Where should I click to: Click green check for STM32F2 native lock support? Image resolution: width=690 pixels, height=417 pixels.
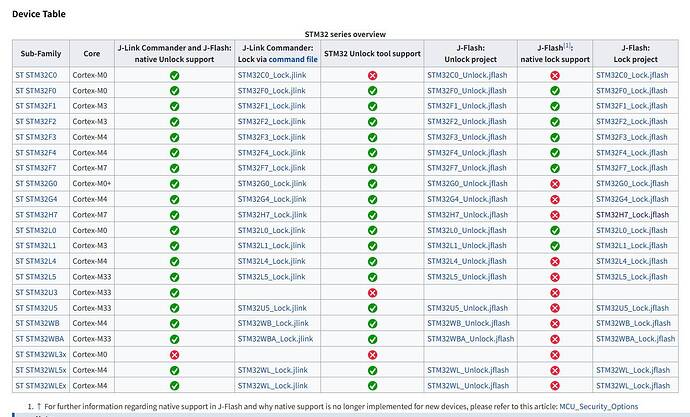tap(555, 122)
